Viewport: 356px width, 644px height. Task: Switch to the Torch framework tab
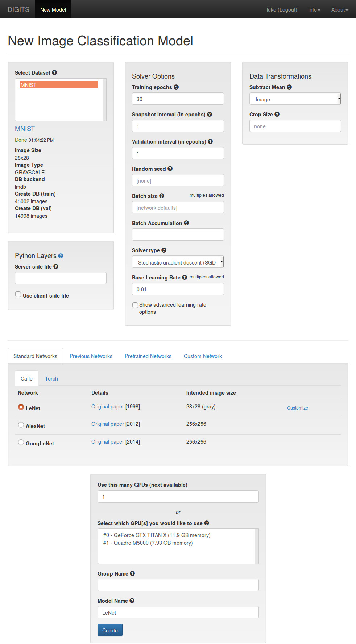pos(51,379)
